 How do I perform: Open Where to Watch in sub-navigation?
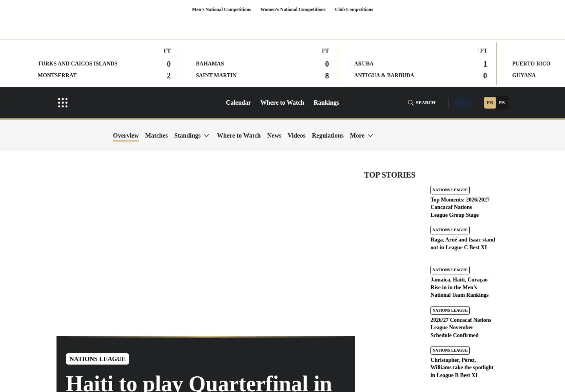click(239, 136)
